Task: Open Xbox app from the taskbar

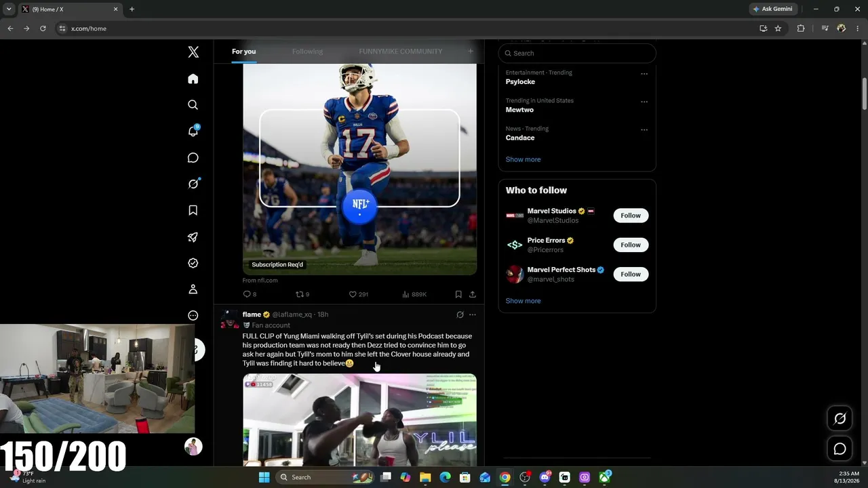Action: point(604,477)
